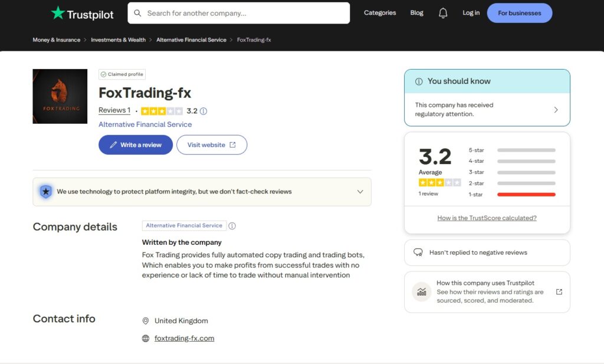The width and height of the screenshot is (604, 364).
Task: Click the info icon beside the category badge
Action: tap(233, 225)
